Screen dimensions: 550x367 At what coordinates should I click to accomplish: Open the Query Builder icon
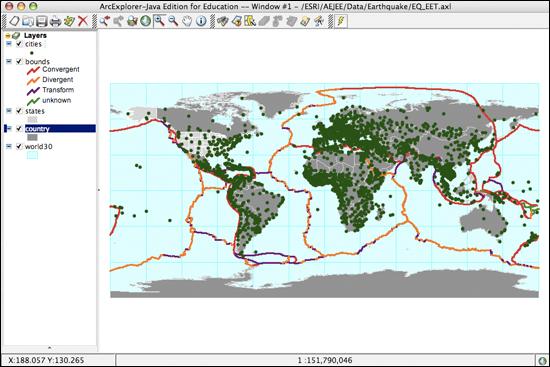click(236, 21)
